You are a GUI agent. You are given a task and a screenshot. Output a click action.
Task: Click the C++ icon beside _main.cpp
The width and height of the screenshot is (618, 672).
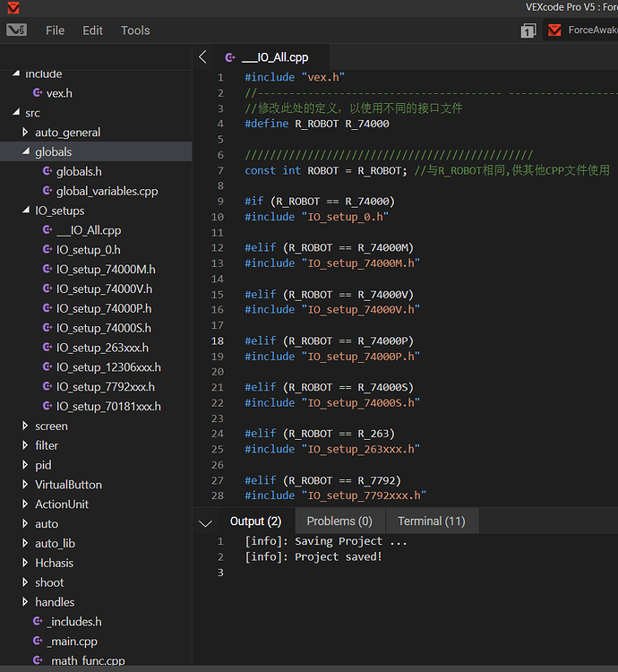coord(38,641)
